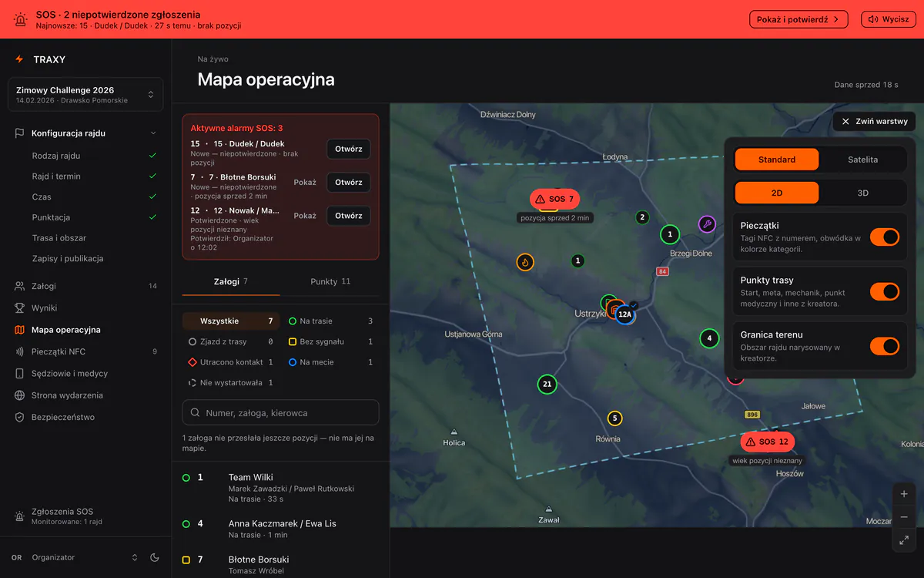Show 7 Błotne Borsuki alarm via Pokaż
Screen dimensions: 924x578
[305, 183]
